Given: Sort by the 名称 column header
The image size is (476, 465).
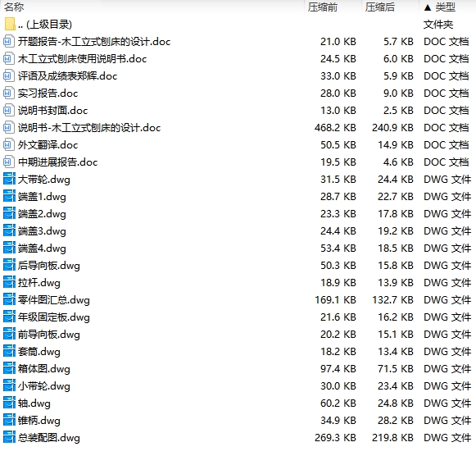Looking at the screenshot, I should 14,7.
